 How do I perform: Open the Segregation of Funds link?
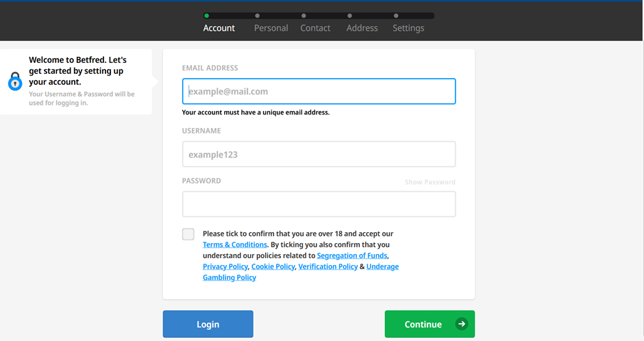pos(352,255)
